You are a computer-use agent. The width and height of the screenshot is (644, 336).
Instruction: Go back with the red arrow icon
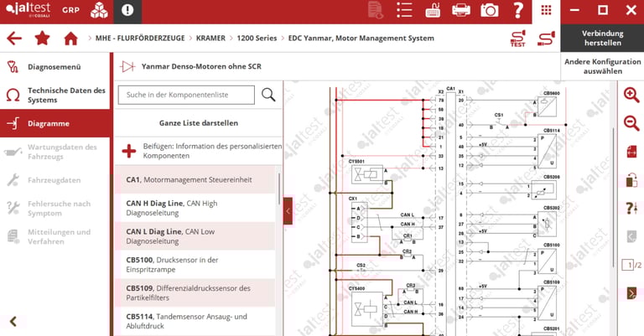click(x=14, y=39)
